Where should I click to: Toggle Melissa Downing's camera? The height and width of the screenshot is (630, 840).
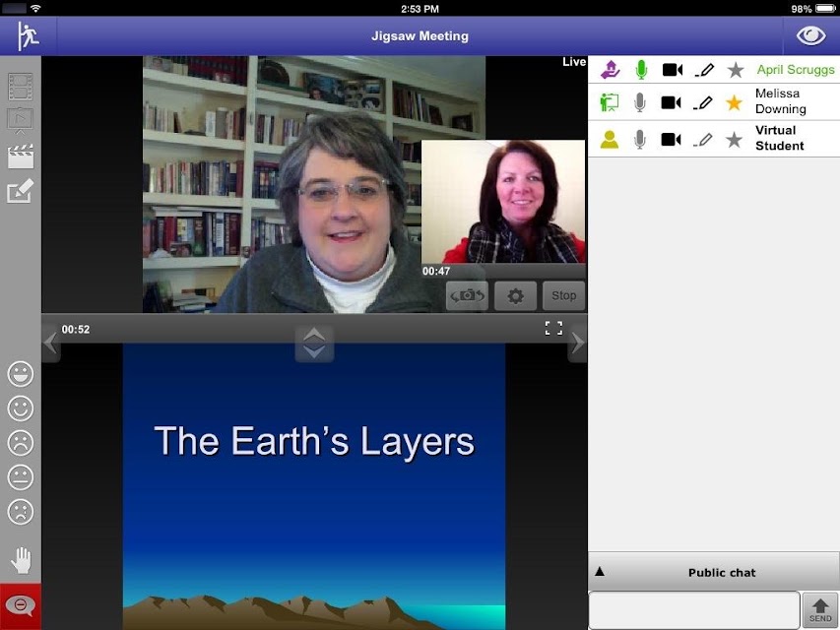click(671, 102)
